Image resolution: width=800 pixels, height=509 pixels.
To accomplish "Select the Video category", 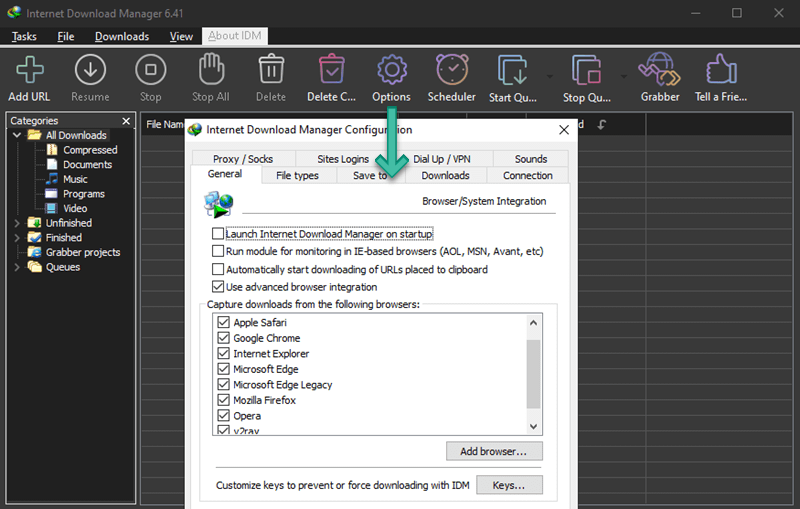I will coord(75,209).
